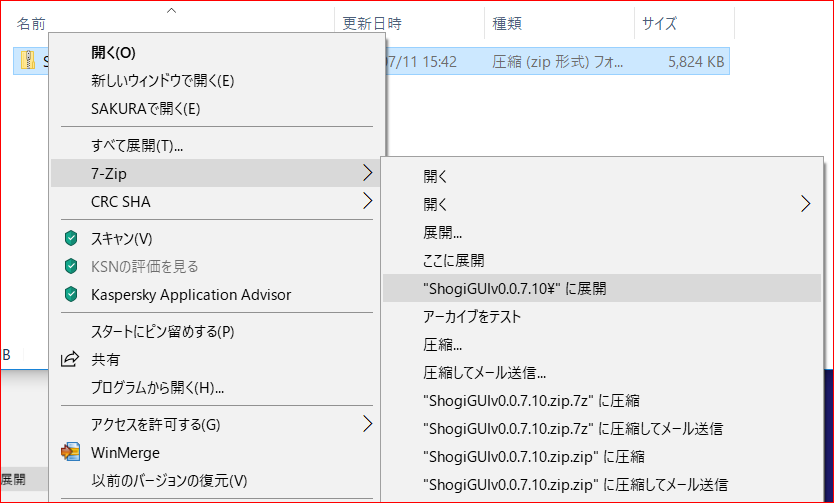Select 共有 menu entry
Screen dimensions: 834x503
pos(217,360)
